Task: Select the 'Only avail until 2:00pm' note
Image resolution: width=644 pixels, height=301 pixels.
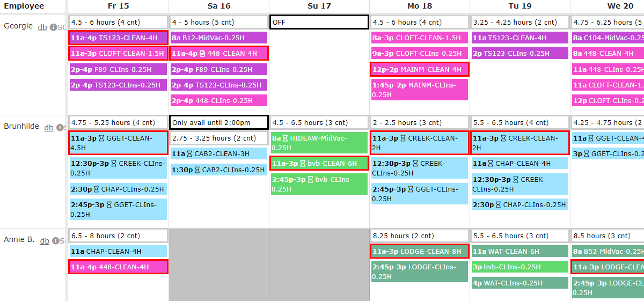Action: [218, 122]
